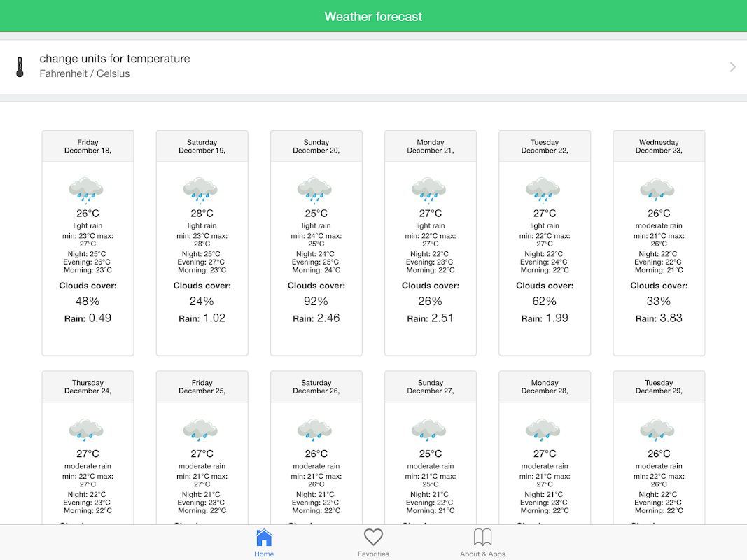
Task: Click the 33% clouds cover value
Action: [659, 302]
